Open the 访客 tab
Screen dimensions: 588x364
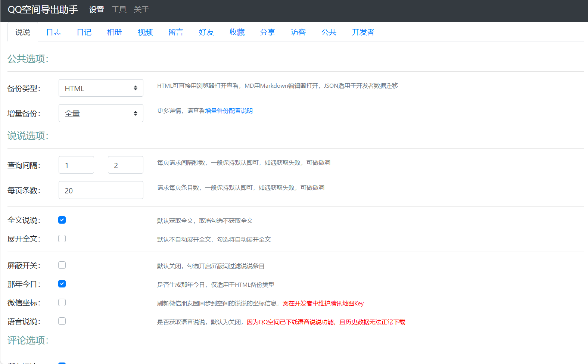[298, 32]
